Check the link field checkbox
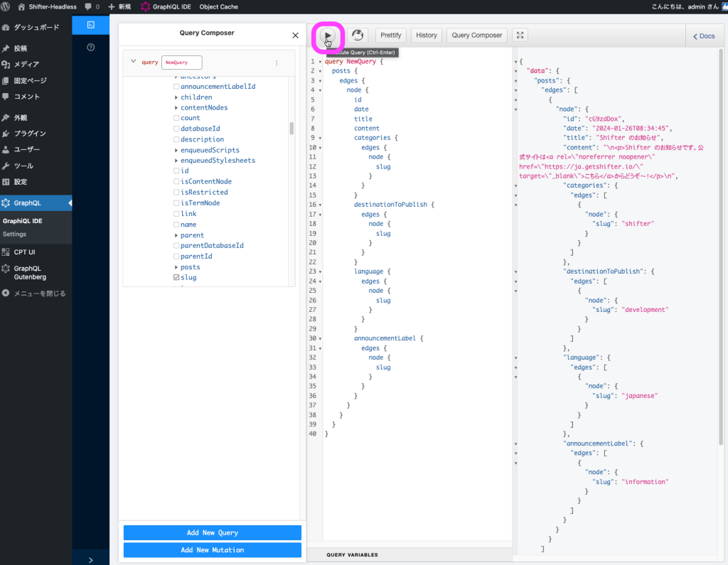The image size is (728, 565). click(176, 213)
